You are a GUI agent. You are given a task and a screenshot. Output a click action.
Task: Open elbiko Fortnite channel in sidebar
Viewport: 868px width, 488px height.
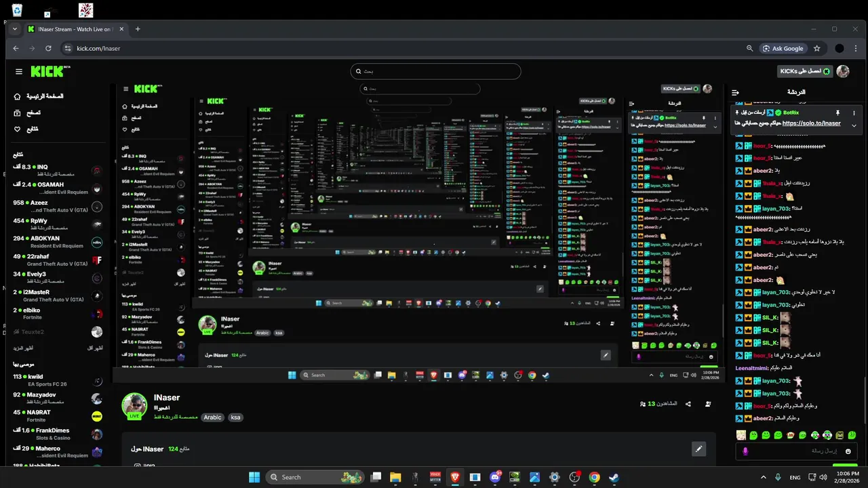(x=58, y=313)
